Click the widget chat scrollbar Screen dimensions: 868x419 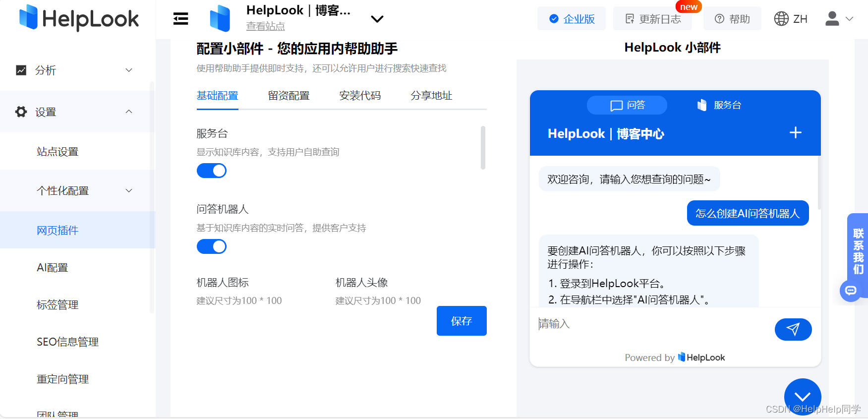tap(819, 183)
